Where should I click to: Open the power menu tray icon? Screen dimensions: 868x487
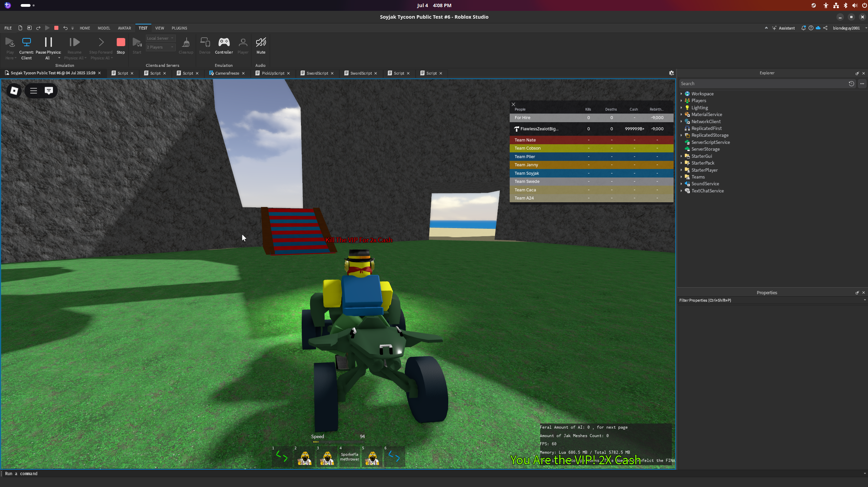pyautogui.click(x=864, y=5)
